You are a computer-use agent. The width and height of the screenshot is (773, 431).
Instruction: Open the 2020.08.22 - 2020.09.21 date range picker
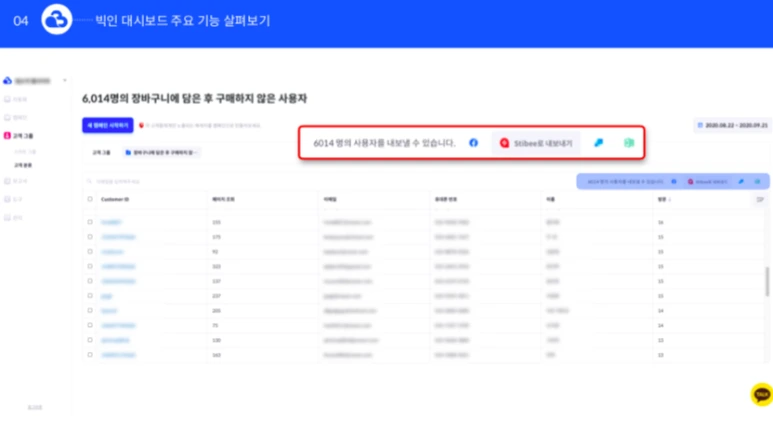(x=733, y=125)
